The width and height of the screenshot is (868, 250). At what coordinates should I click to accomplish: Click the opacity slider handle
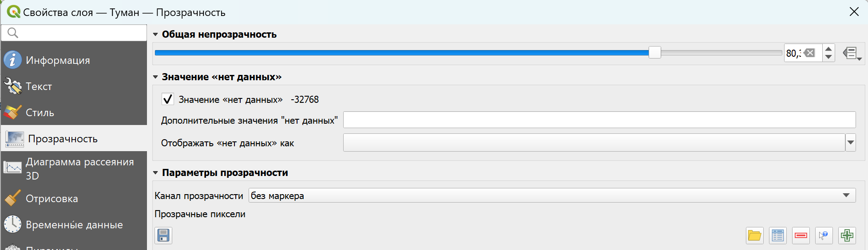654,53
